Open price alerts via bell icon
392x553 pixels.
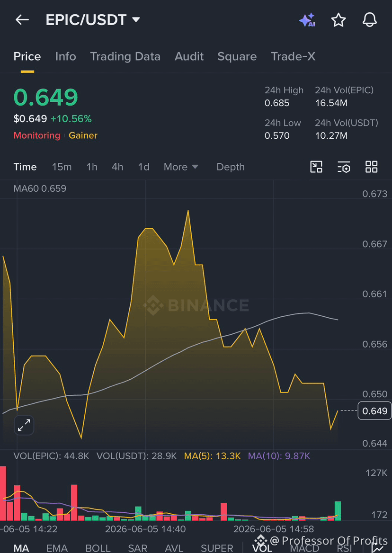pos(370,20)
